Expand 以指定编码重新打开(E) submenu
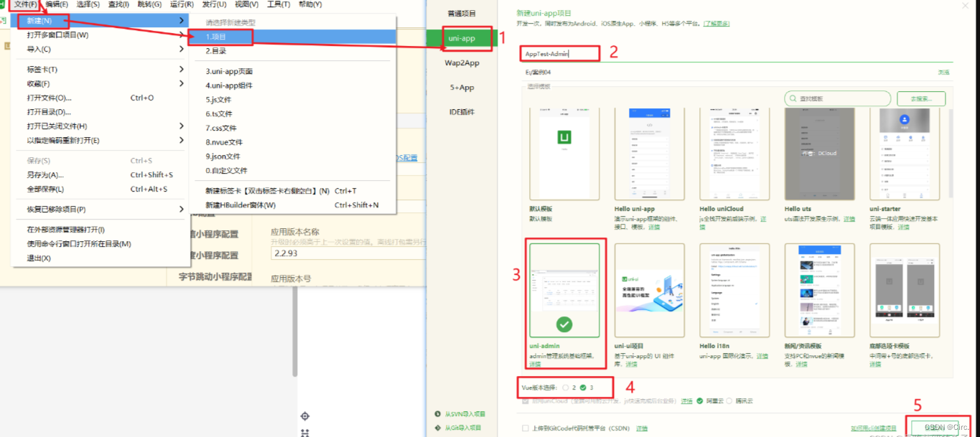The image size is (980, 437). click(101, 141)
